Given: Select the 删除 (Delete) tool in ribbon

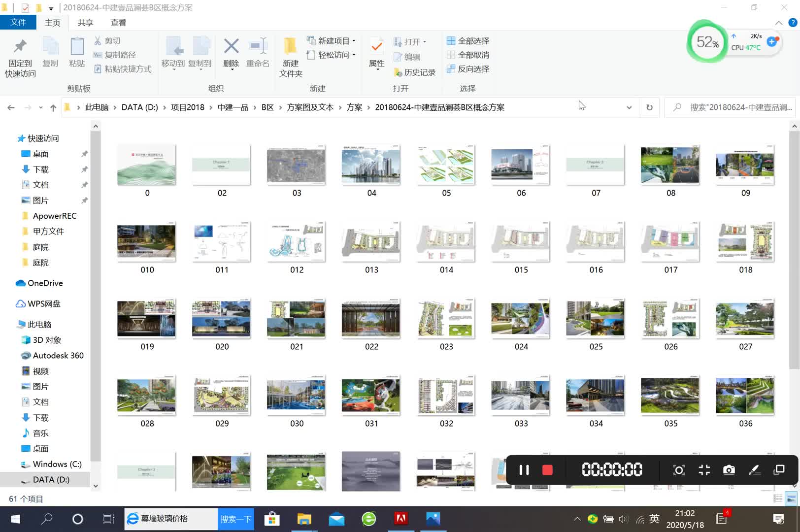Looking at the screenshot, I should click(231, 54).
